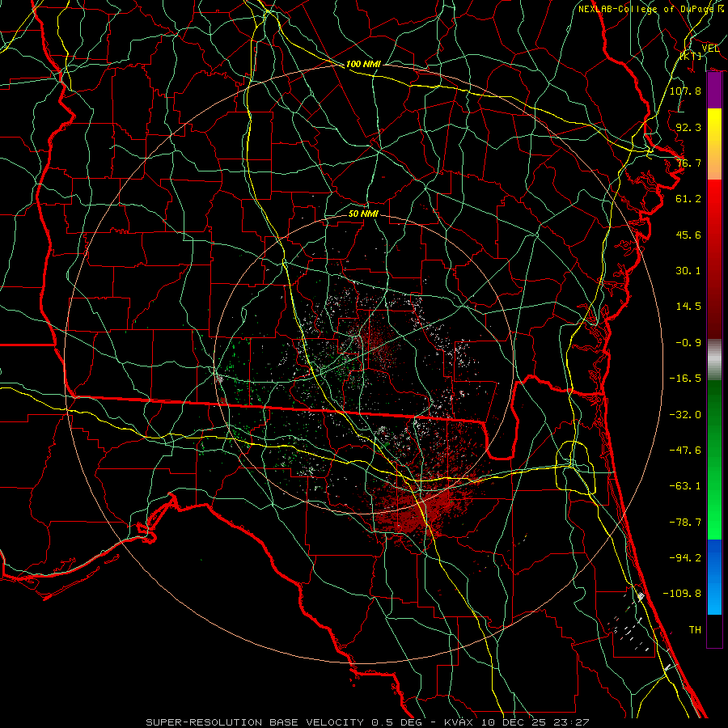Viewport: 728px width, 728px height.
Task: Click the -109.8 legend value
Action: coord(682,594)
